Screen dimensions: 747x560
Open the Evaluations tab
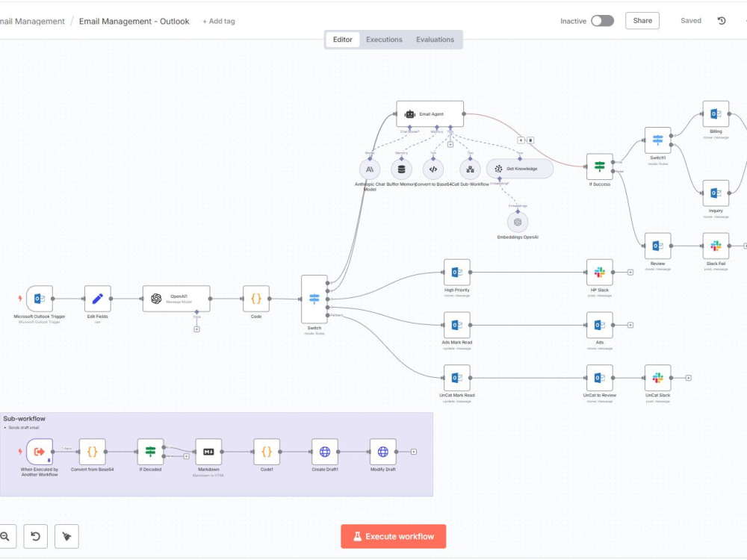[x=435, y=40]
